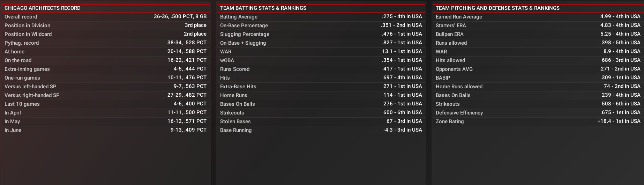
Task: Click the Bullpen ERA row label
Action: click(450, 34)
